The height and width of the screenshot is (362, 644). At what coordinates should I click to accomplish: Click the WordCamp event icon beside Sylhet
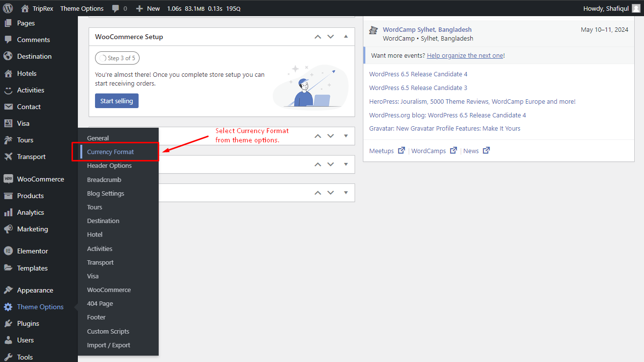(373, 30)
